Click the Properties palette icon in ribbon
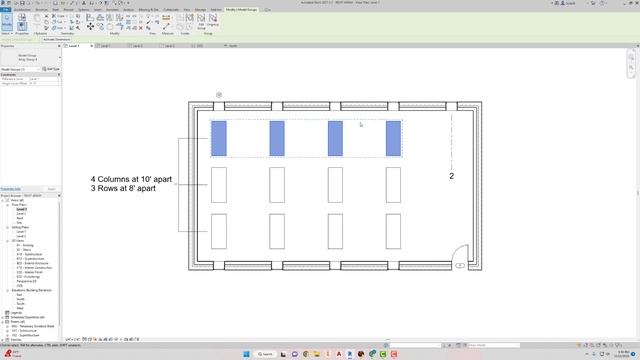Screen dimensions: 640x360 pos(22,27)
